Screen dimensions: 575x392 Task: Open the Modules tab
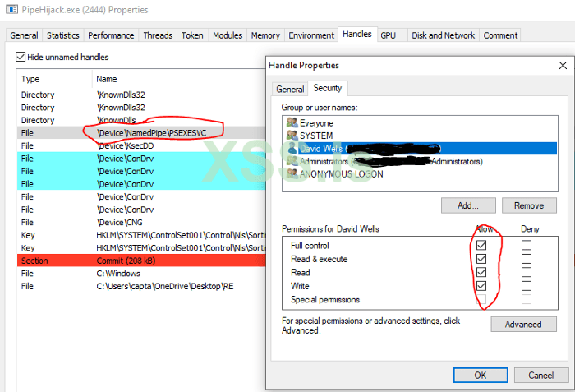(228, 35)
